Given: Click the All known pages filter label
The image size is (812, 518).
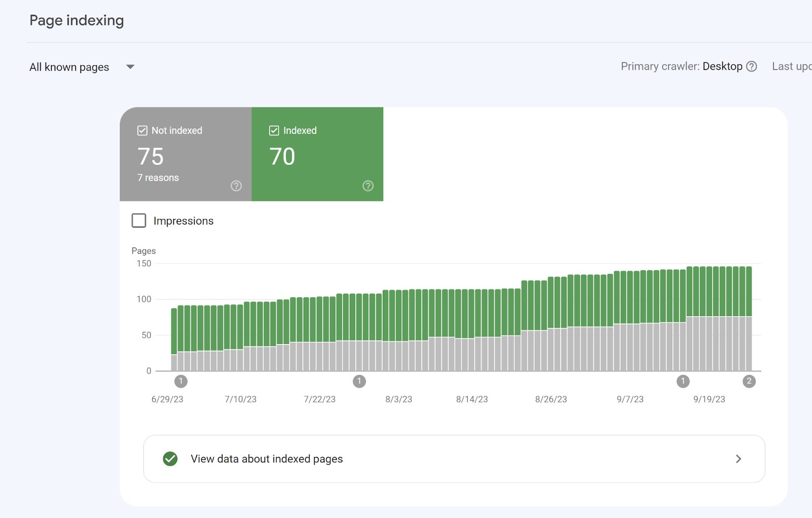Looking at the screenshot, I should point(70,67).
